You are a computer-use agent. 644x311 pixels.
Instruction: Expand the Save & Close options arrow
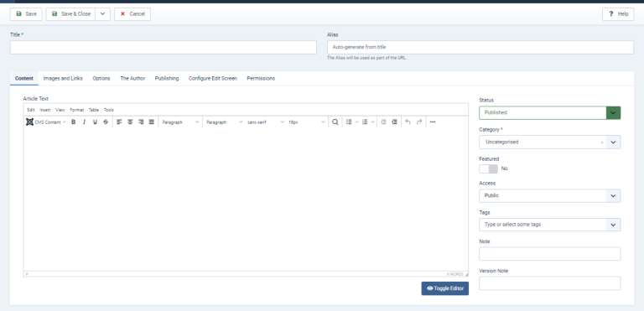[x=102, y=14]
